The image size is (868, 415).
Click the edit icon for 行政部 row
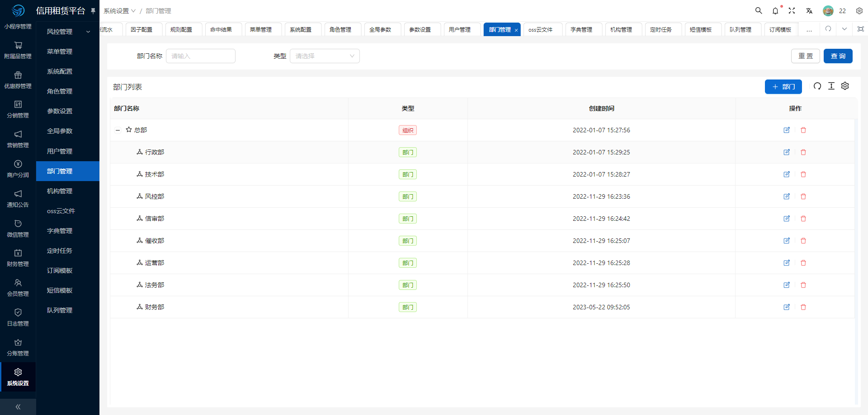(787, 152)
